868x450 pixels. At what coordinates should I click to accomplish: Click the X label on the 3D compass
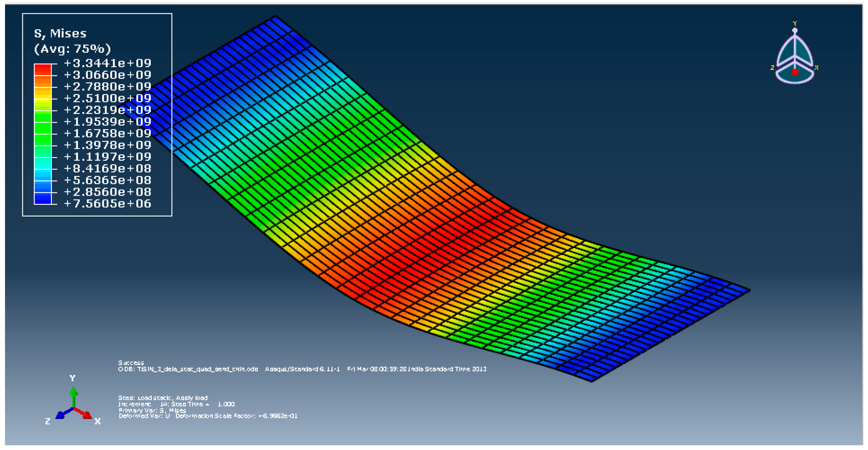point(816,68)
